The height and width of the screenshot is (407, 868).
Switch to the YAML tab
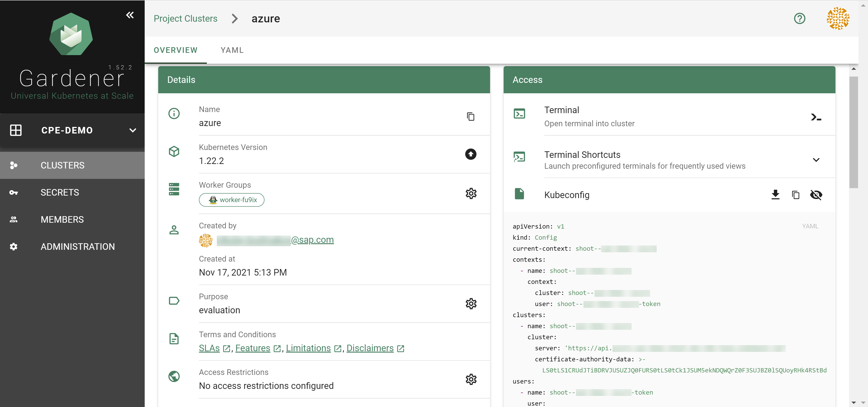tap(232, 50)
